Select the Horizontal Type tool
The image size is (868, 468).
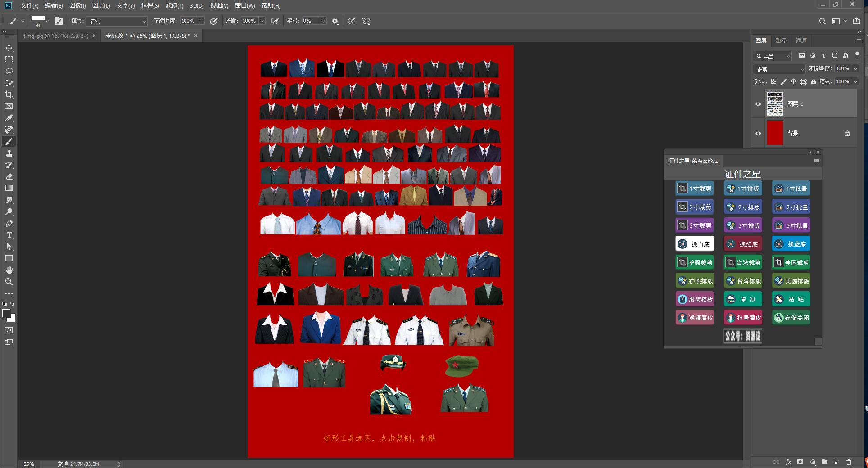tap(9, 235)
